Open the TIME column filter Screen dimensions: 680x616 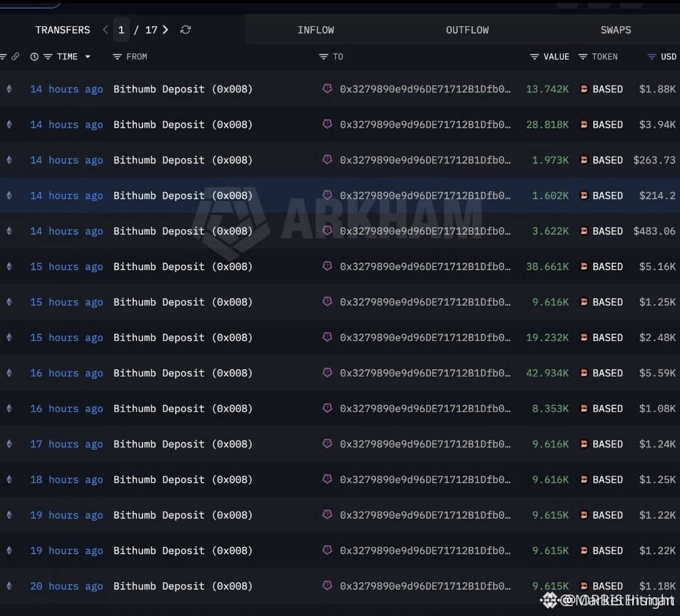point(48,57)
